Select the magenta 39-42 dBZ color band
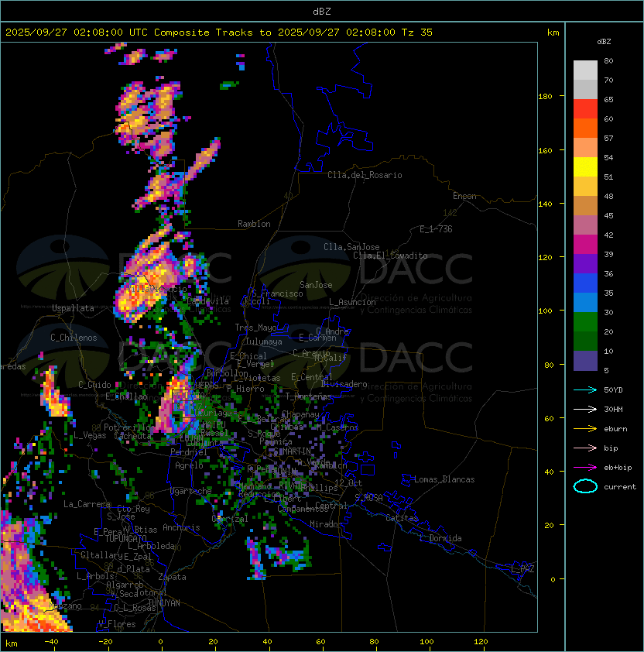The image size is (644, 652). (x=585, y=245)
